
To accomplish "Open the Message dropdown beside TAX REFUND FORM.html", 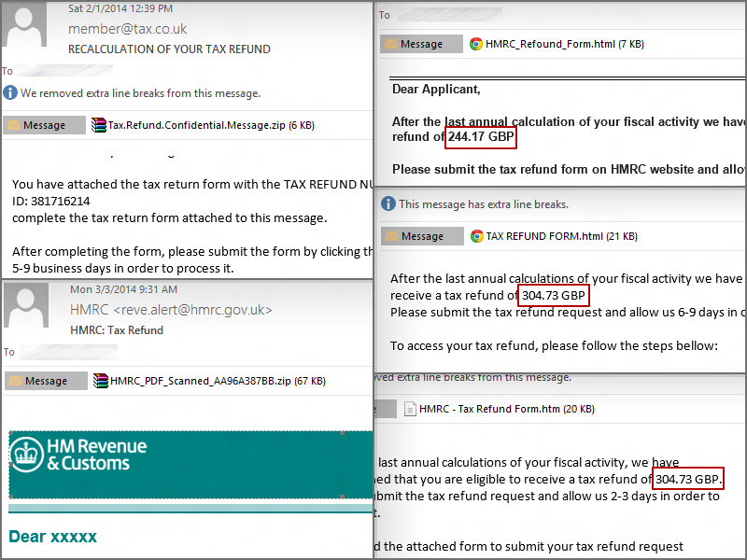I will (x=420, y=236).
